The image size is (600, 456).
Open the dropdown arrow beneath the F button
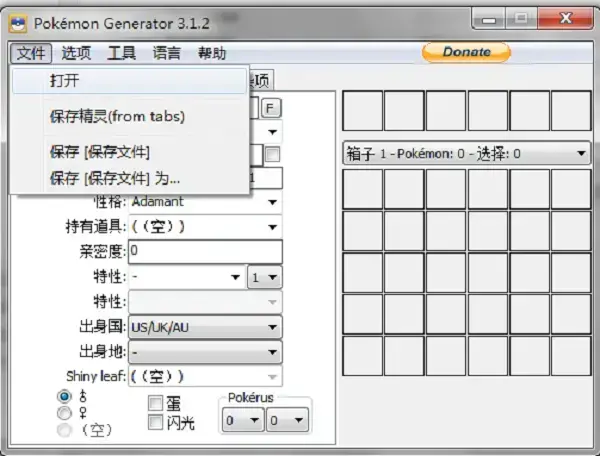pos(272,132)
